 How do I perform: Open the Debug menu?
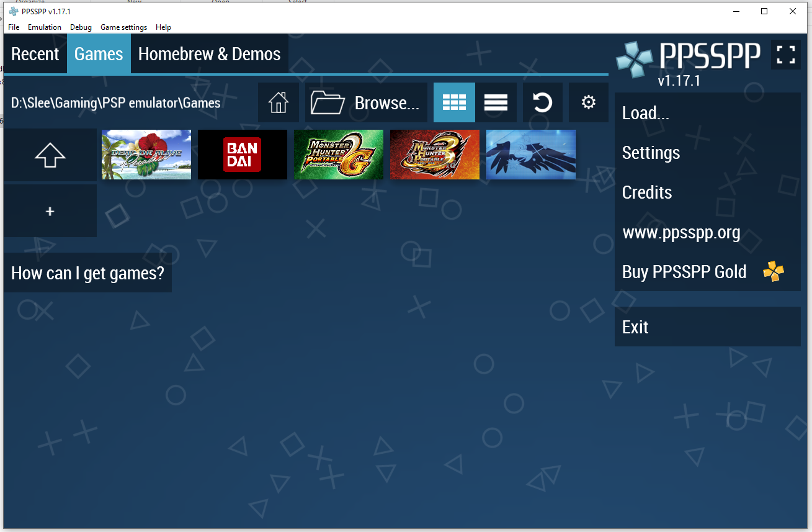tap(81, 27)
